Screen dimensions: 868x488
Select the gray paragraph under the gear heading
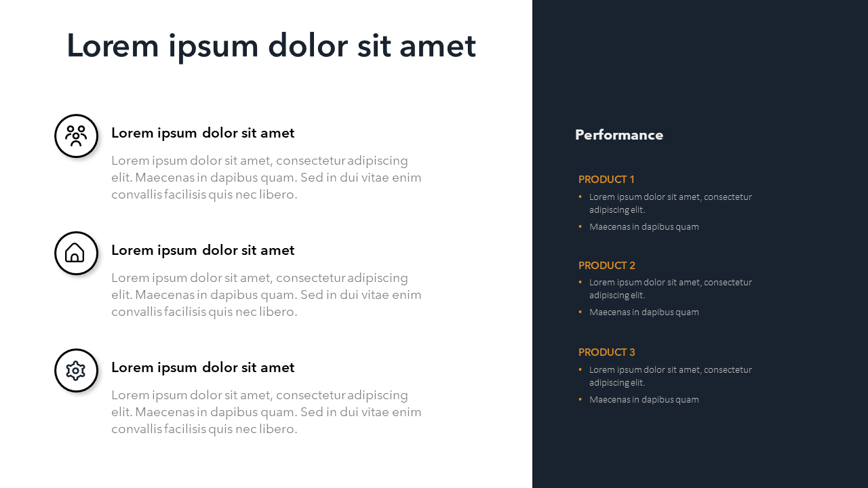[x=267, y=412]
